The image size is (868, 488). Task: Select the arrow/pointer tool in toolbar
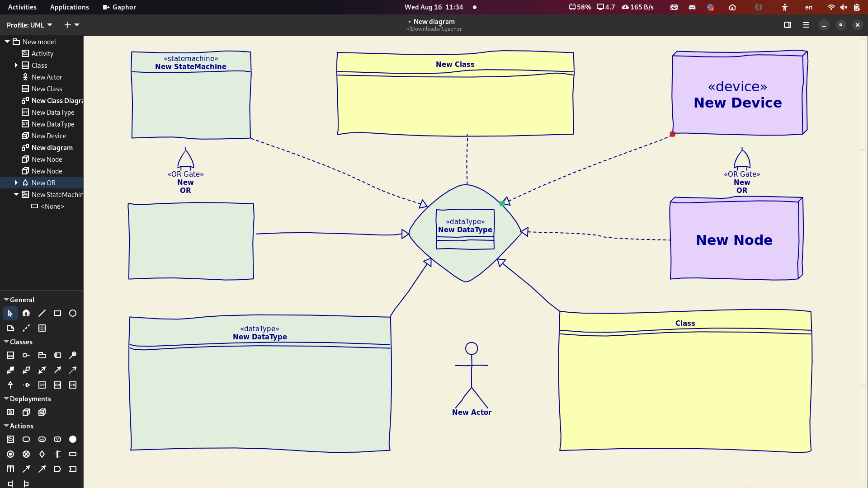pyautogui.click(x=10, y=313)
